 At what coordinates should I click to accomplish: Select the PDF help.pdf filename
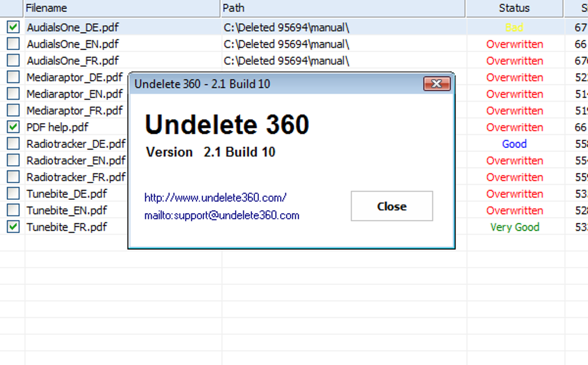coord(58,127)
